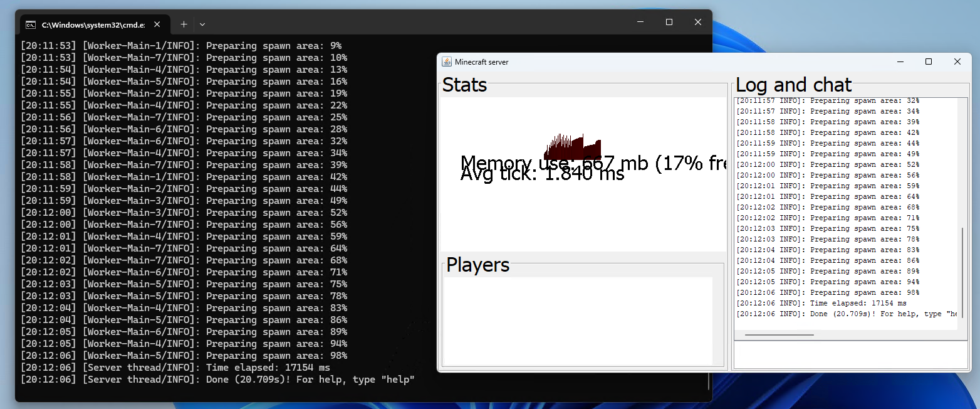Click 'Preparing spawn area: 64%' in Log and chat
980x409 pixels.
tap(865, 196)
